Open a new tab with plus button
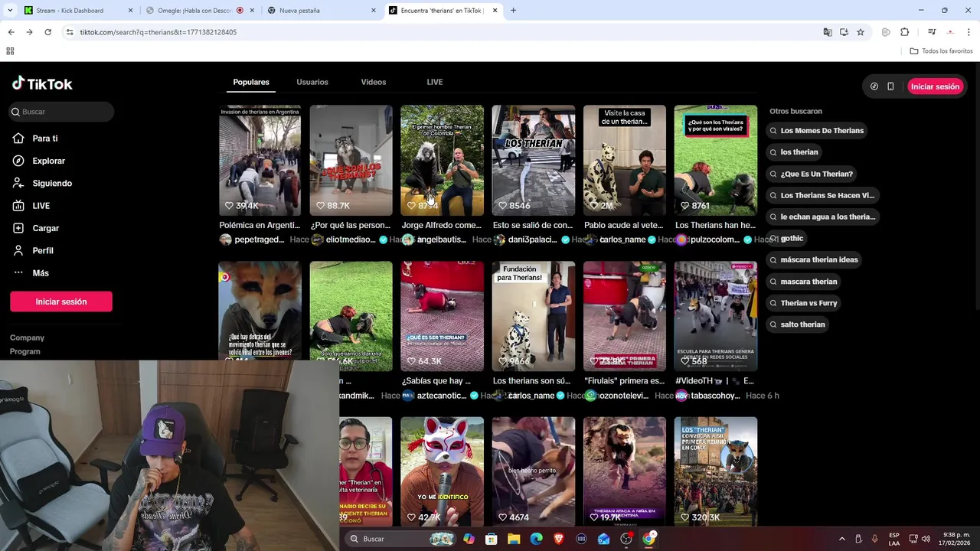 (x=513, y=11)
